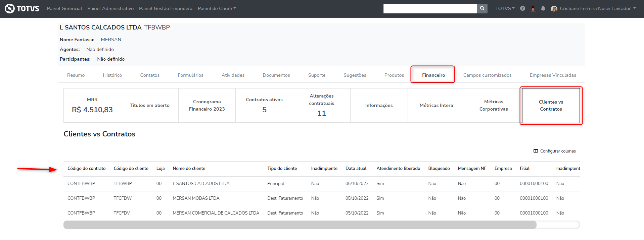Click the magnifier search button
Image resolution: width=644 pixels, height=240 pixels.
[x=482, y=8]
